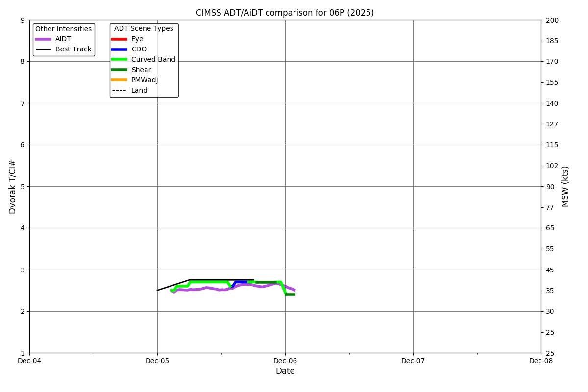Click the 'ADT Scene Types' legend heading
This screenshot has height=392, width=588.
(x=144, y=29)
